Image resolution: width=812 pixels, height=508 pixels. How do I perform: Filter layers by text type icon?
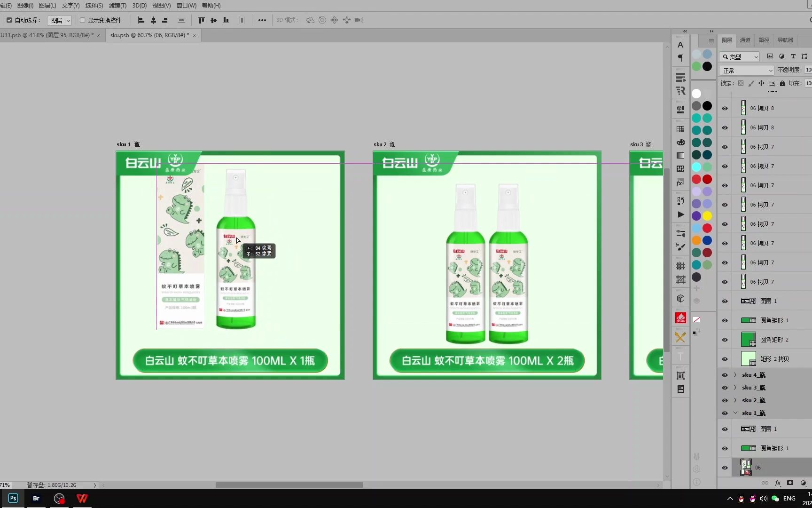pos(793,56)
